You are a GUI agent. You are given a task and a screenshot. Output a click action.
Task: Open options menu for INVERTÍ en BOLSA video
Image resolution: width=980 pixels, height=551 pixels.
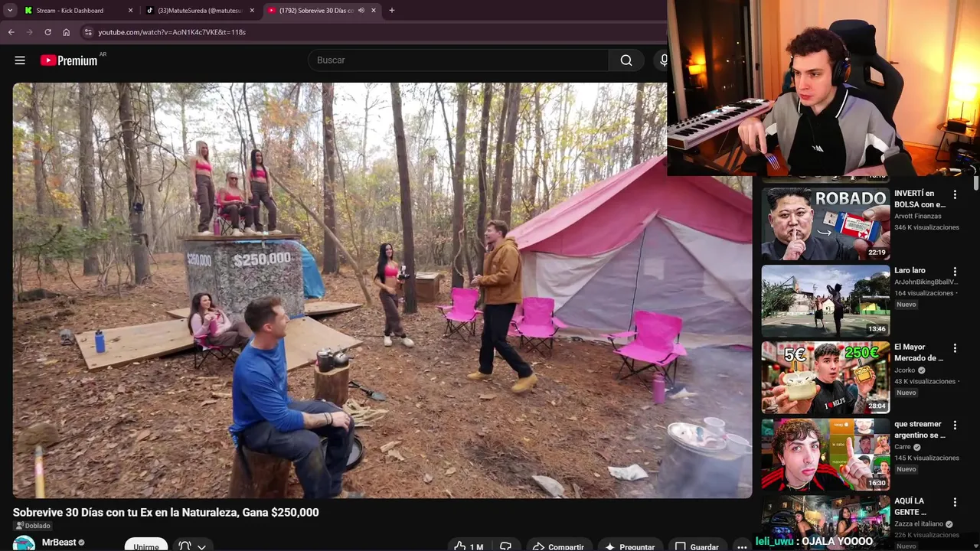tap(955, 194)
